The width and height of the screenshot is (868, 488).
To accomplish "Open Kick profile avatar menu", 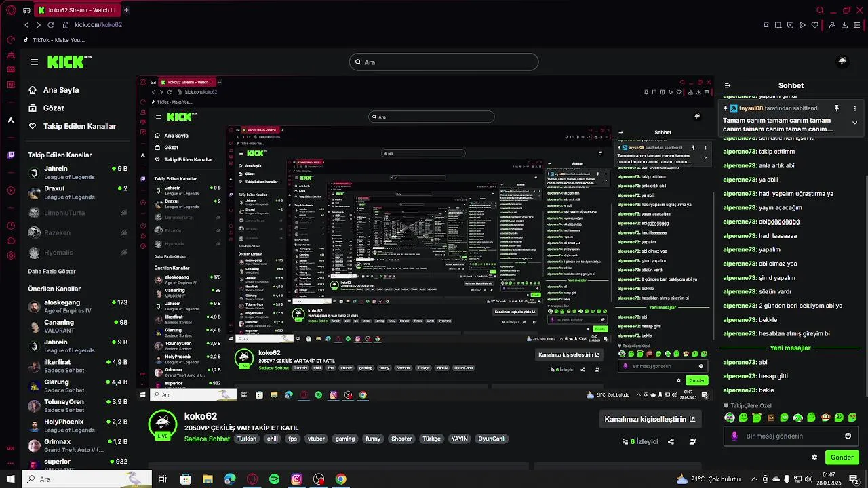I will tap(842, 62).
